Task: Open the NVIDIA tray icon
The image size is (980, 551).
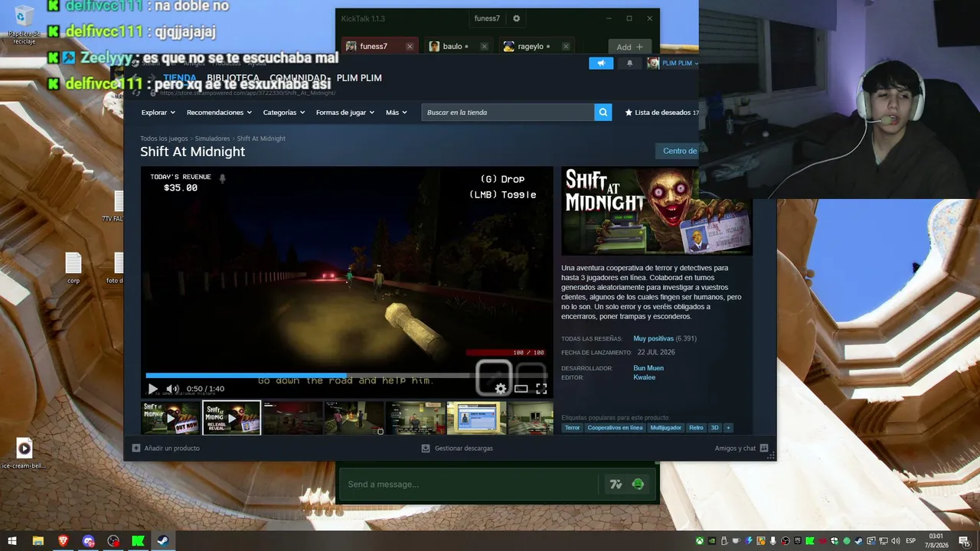Action: (x=711, y=541)
